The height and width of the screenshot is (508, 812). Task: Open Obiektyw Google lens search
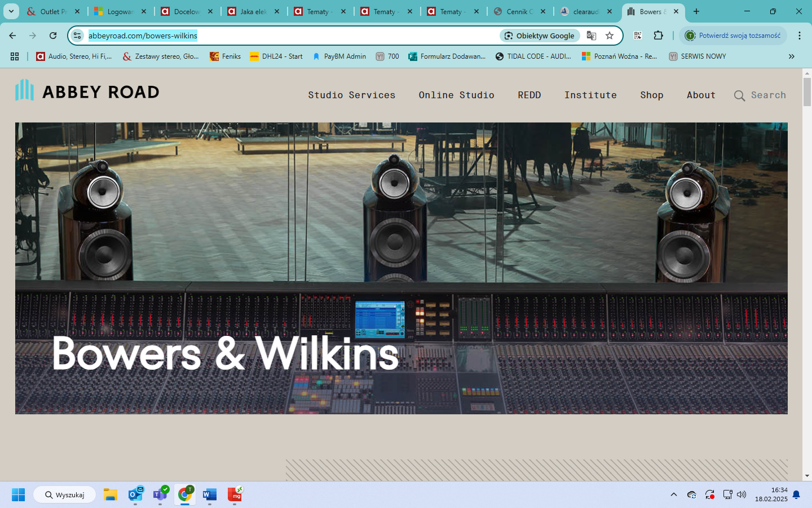coord(540,36)
